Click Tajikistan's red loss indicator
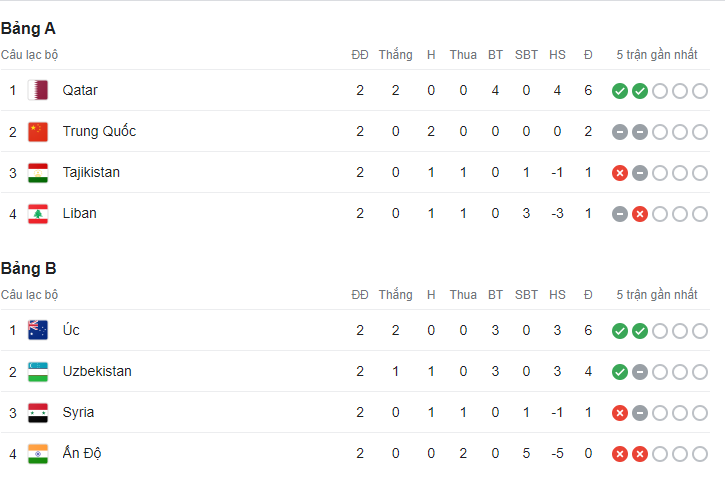The width and height of the screenshot is (725, 481). coord(620,173)
